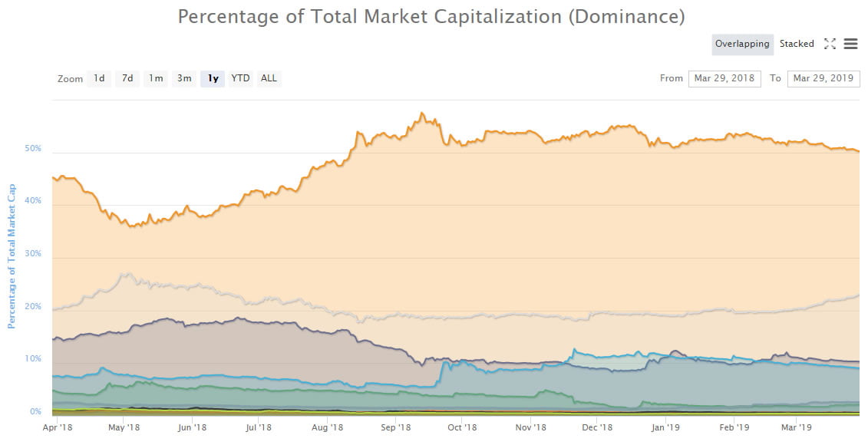Select the 1y zoom range
Image resolution: width=868 pixels, height=445 pixels.
pos(213,78)
